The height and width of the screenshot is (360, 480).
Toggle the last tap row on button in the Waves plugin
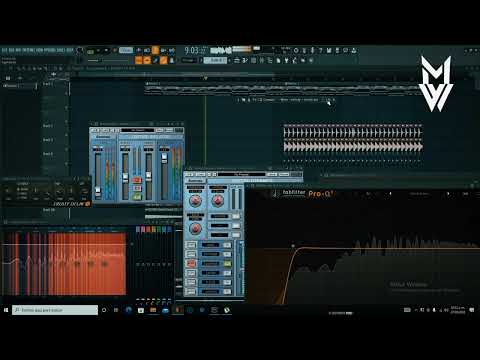pos(191,291)
